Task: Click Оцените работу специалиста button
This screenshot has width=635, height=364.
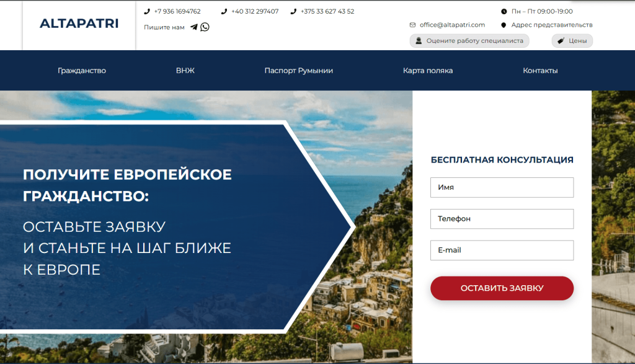Action: pyautogui.click(x=469, y=40)
